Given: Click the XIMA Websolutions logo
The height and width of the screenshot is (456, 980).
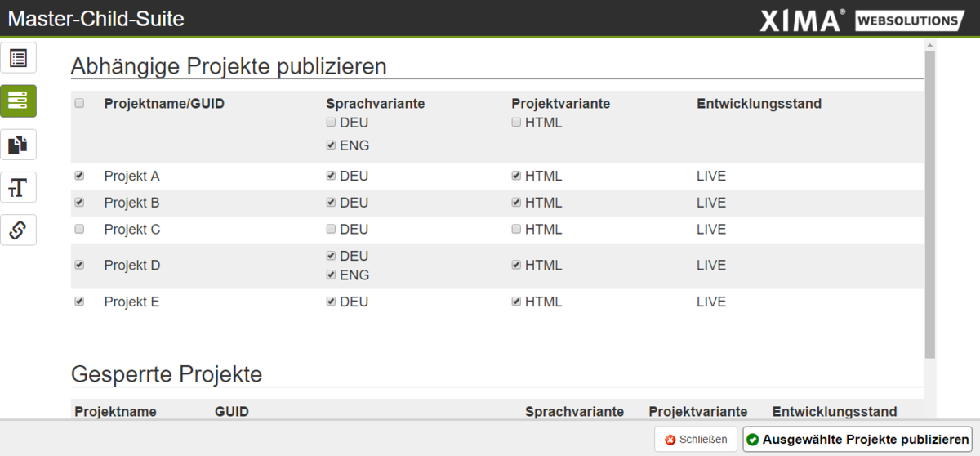Looking at the screenshot, I should pos(862,20).
